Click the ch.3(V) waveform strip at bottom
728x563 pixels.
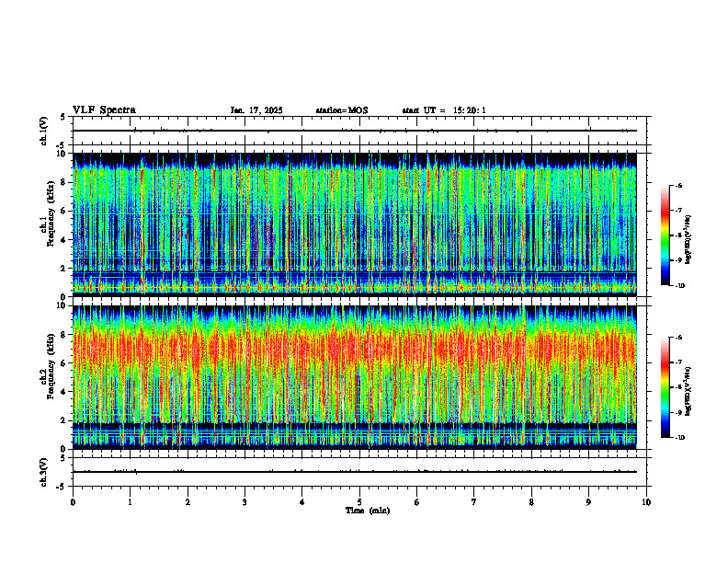361,472
